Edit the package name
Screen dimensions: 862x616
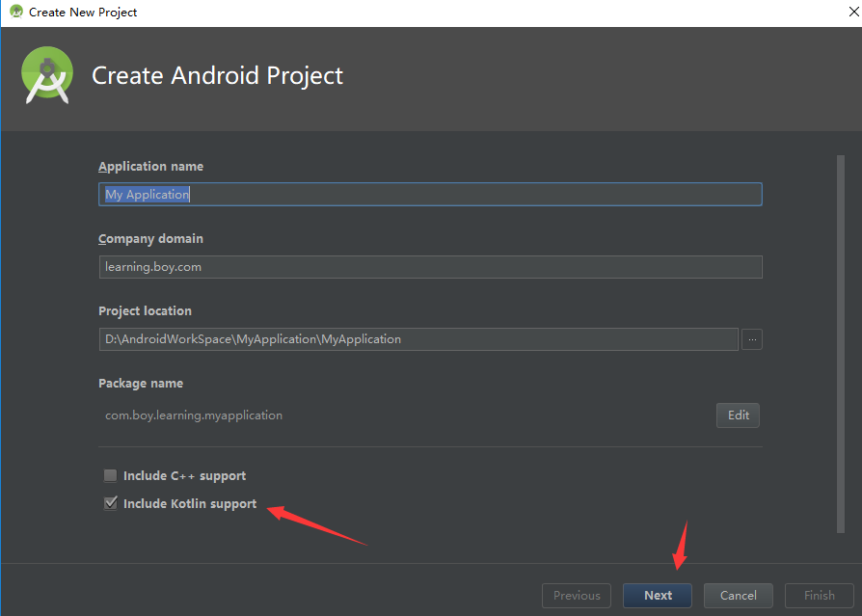tap(738, 415)
